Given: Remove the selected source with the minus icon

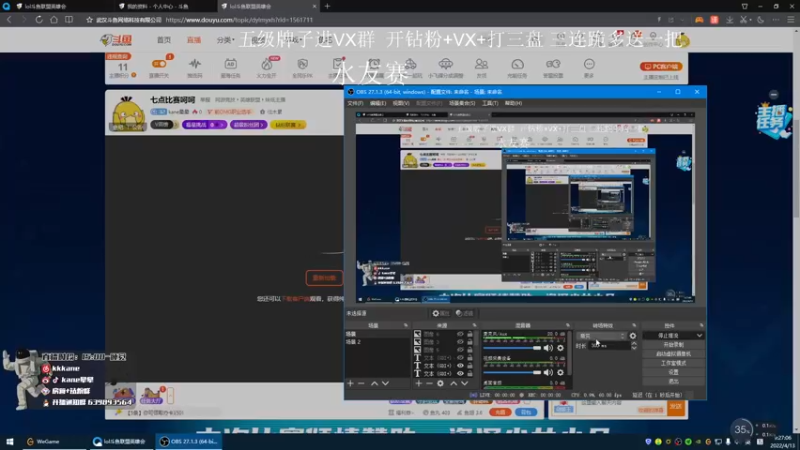Looking at the screenshot, I should click(429, 383).
